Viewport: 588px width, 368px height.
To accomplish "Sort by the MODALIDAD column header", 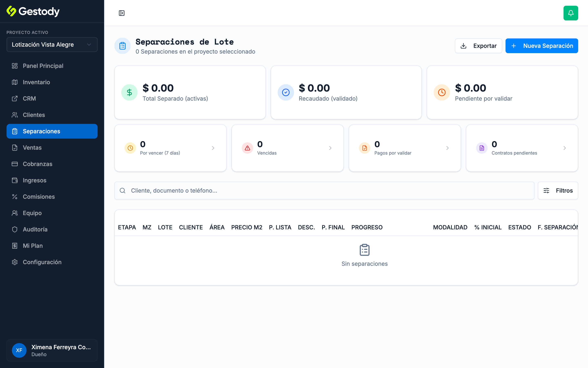I will tap(450, 227).
